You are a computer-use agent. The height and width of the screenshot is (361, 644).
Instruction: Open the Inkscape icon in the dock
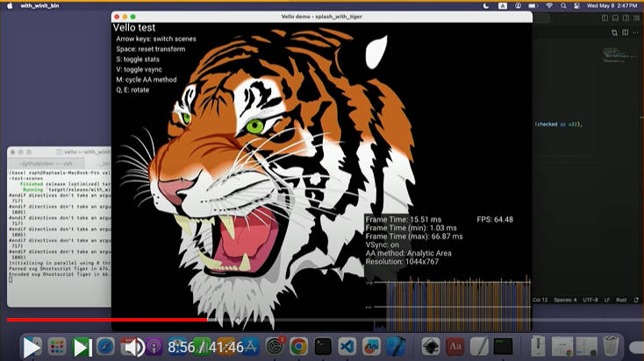click(x=431, y=347)
